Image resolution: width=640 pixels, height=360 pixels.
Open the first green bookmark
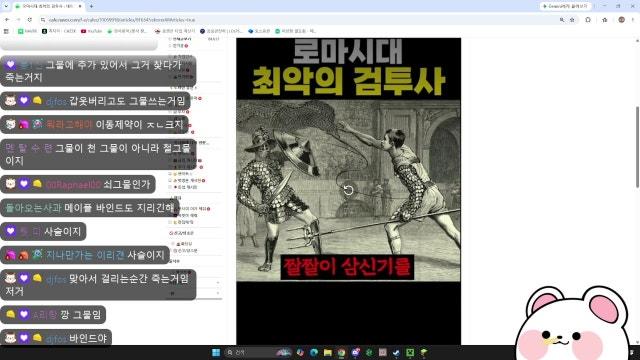(27, 31)
